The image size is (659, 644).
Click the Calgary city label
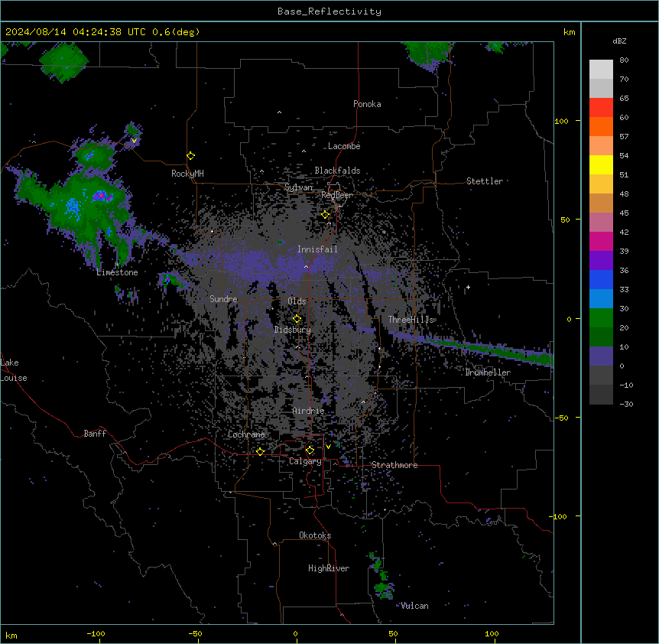point(305,461)
